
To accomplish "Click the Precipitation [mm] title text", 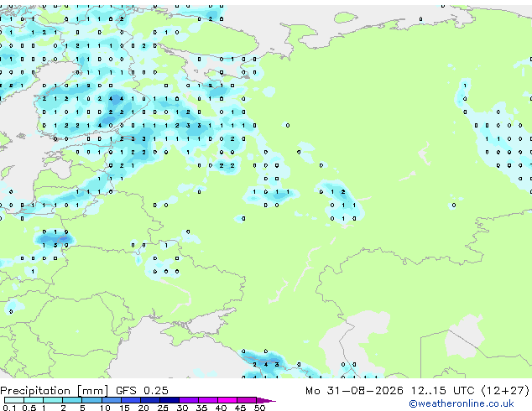I will click(x=55, y=391).
